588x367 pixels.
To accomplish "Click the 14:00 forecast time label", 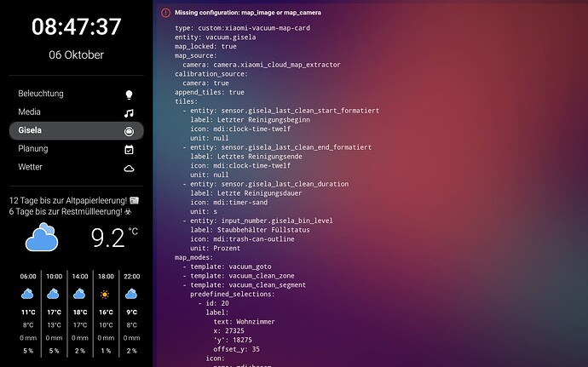I will 80,277.
